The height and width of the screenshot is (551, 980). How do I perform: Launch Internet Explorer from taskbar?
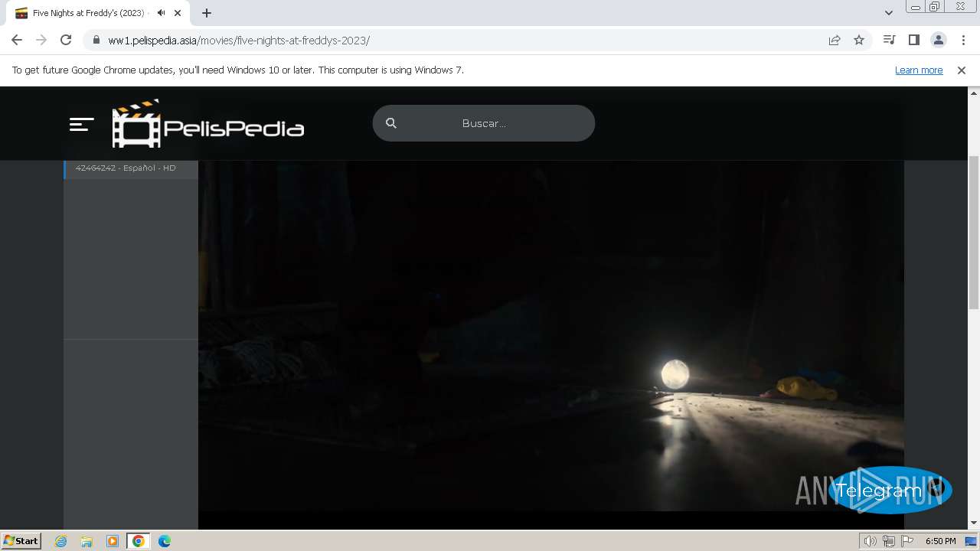61,541
